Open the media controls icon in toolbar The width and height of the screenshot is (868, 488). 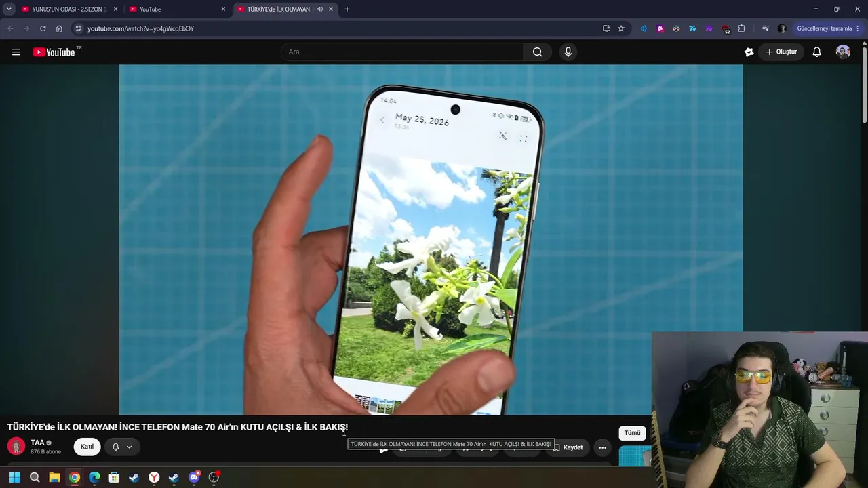[766, 28]
